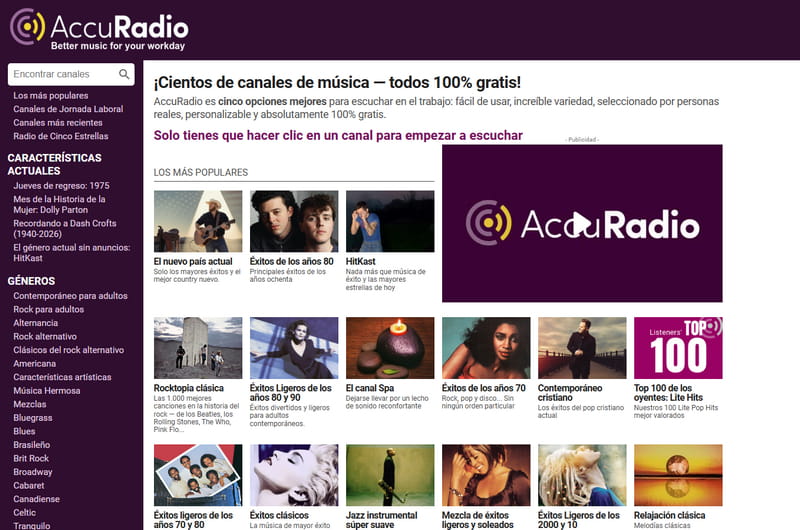The image size is (800, 530).
Task: Select Broadway genre
Action: click(33, 471)
